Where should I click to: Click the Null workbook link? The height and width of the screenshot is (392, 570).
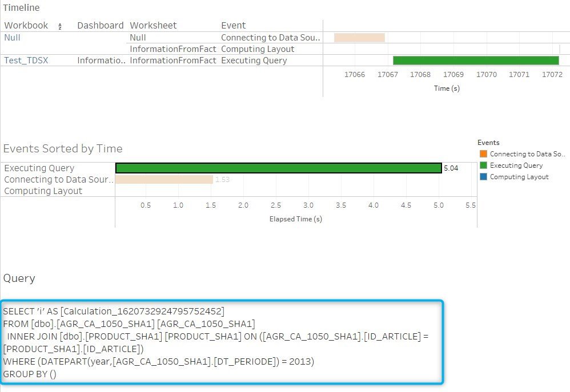pos(12,38)
